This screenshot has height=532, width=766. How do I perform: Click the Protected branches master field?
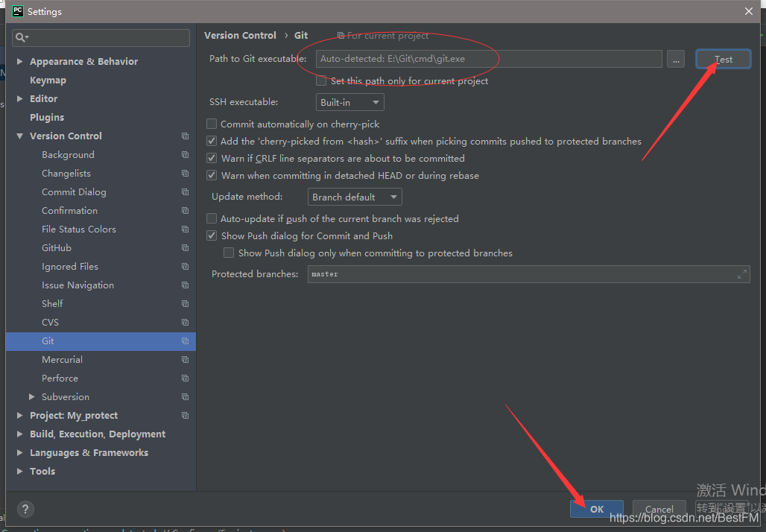coord(528,274)
